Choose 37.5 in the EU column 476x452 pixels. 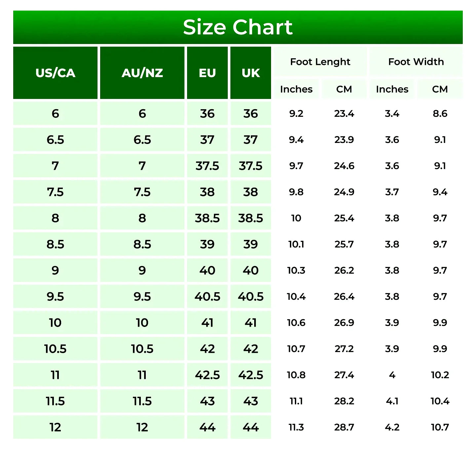pos(207,166)
